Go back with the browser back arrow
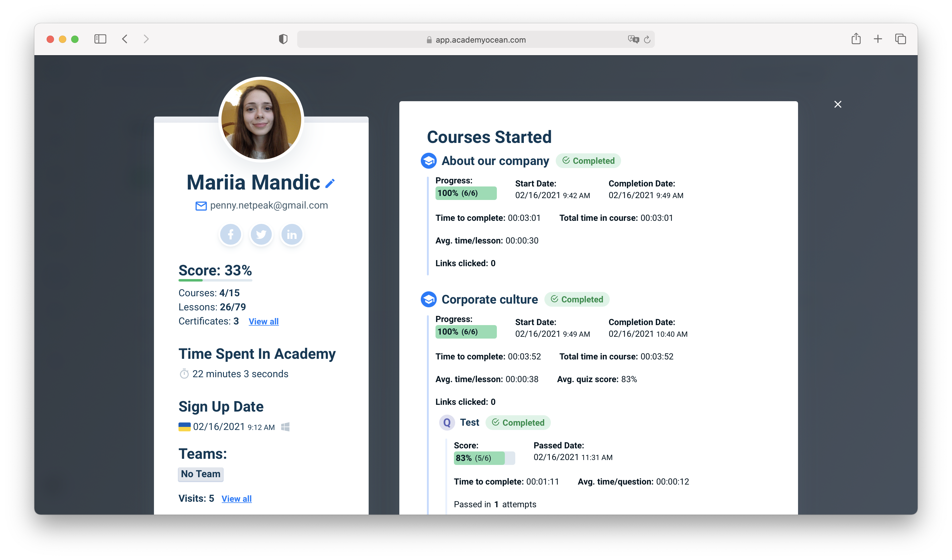This screenshot has height=560, width=952. tap(125, 39)
